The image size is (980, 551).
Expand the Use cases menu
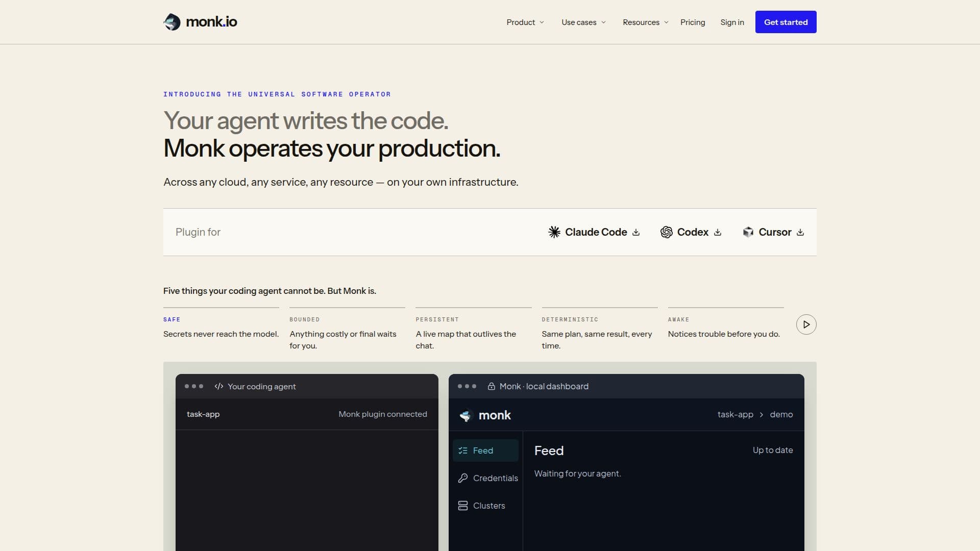[583, 22]
